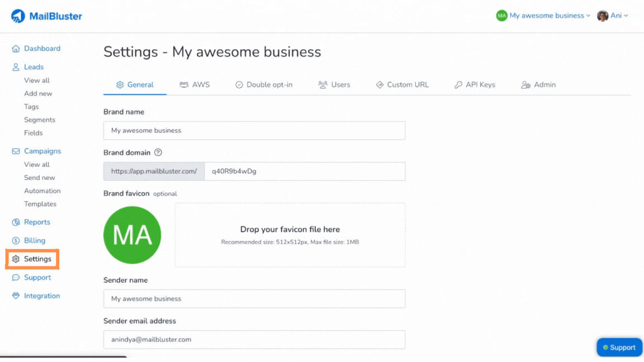
Task: Click the Leads person icon in sidebar
Action: point(16,66)
